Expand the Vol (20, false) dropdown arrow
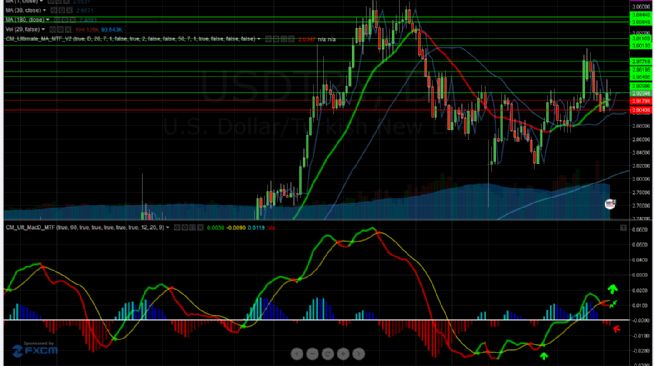The image size is (654, 366). tap(43, 29)
